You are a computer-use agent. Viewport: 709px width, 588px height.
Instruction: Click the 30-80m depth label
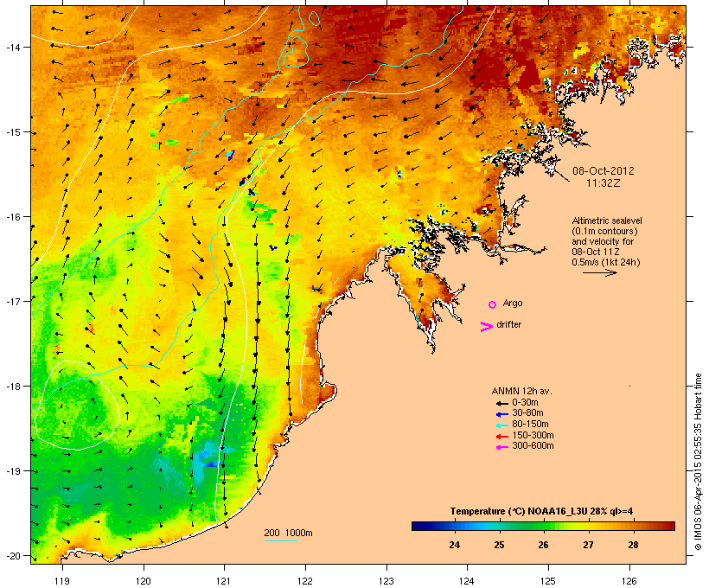coord(527,413)
